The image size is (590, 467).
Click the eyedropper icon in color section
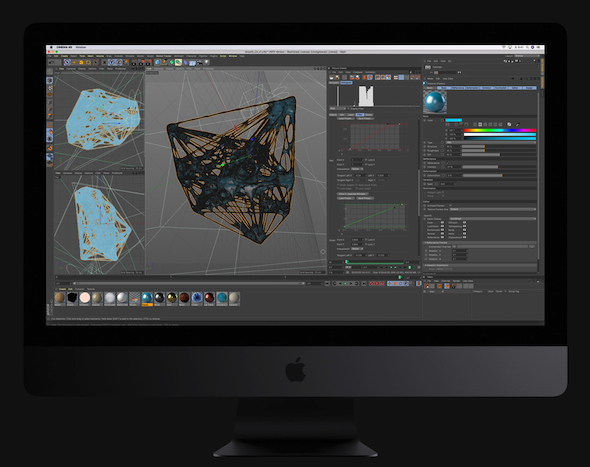point(518,125)
